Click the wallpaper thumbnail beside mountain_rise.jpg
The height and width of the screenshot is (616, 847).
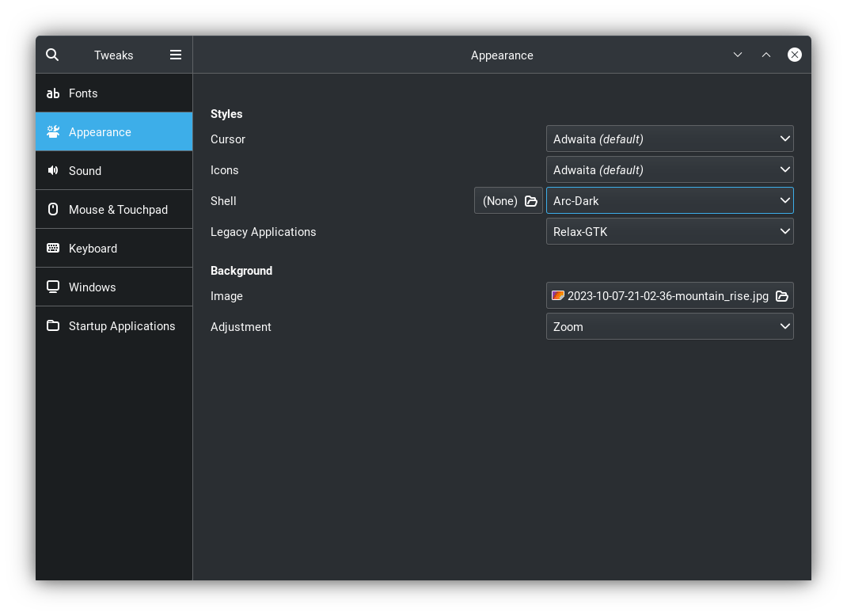pos(558,295)
